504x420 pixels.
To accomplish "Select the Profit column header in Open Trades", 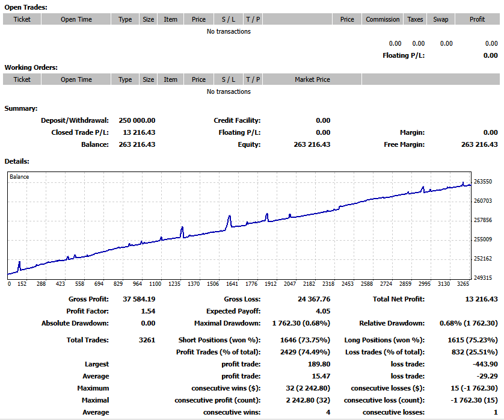I will point(478,19).
